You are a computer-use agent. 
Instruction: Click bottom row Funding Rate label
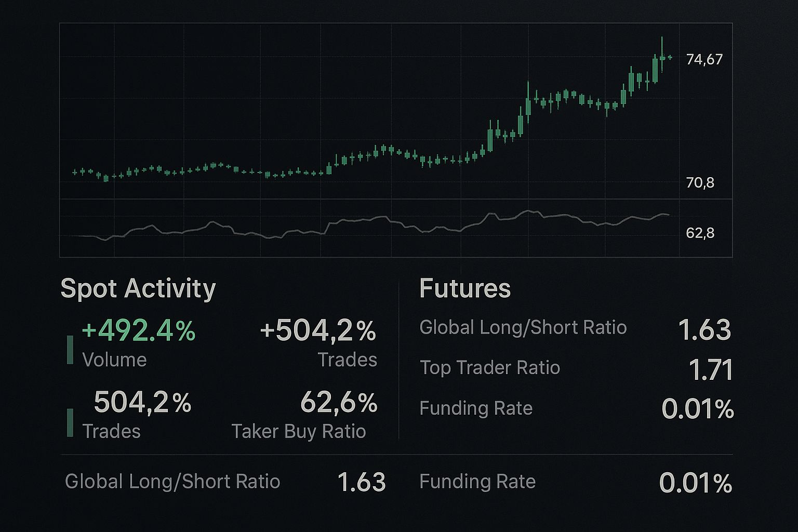tap(477, 482)
